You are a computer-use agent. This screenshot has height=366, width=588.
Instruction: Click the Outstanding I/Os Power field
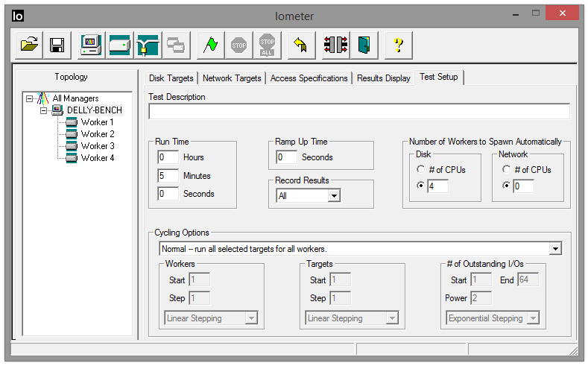(481, 298)
